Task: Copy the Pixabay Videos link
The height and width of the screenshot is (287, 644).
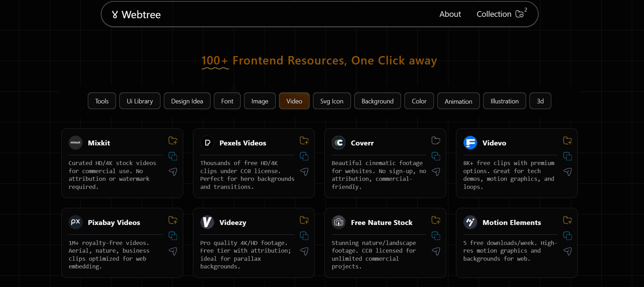Action: coord(173,236)
